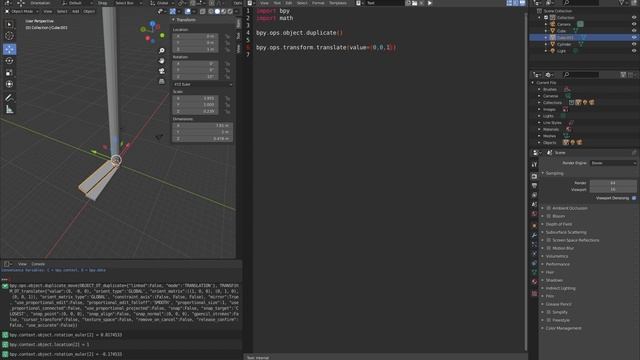This screenshot has width=640, height=360.
Task: Switch viewport to rendered shading mode
Action: pos(230,11)
